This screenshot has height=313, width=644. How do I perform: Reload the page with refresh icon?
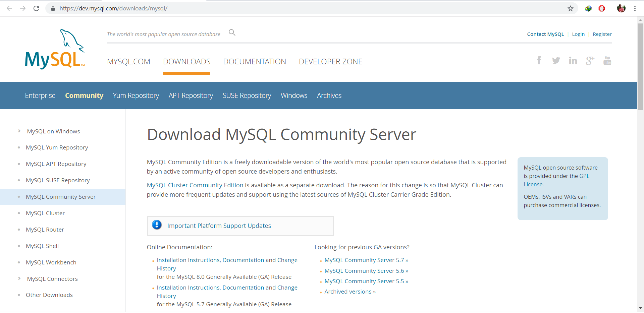(x=36, y=8)
